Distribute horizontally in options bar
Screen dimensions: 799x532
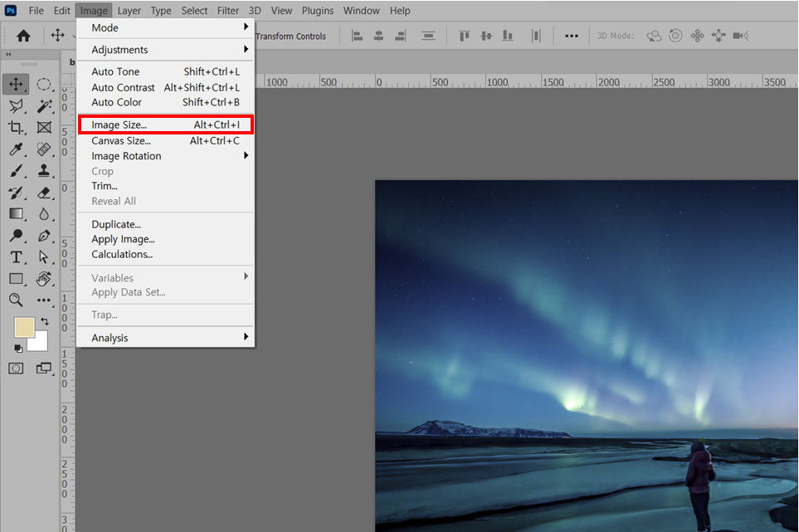click(x=535, y=36)
